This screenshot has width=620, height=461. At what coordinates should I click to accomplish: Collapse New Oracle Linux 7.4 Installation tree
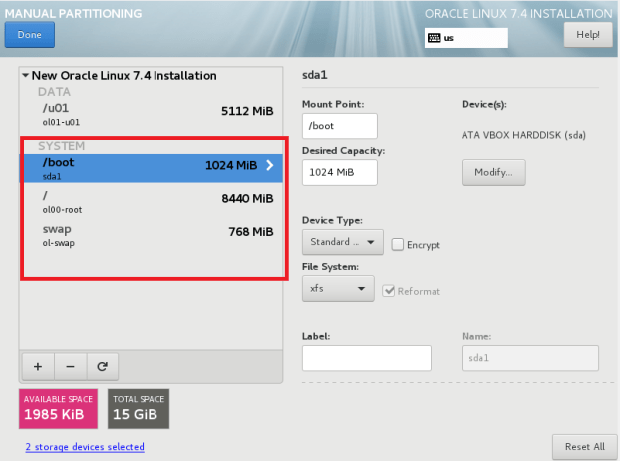tap(25, 76)
